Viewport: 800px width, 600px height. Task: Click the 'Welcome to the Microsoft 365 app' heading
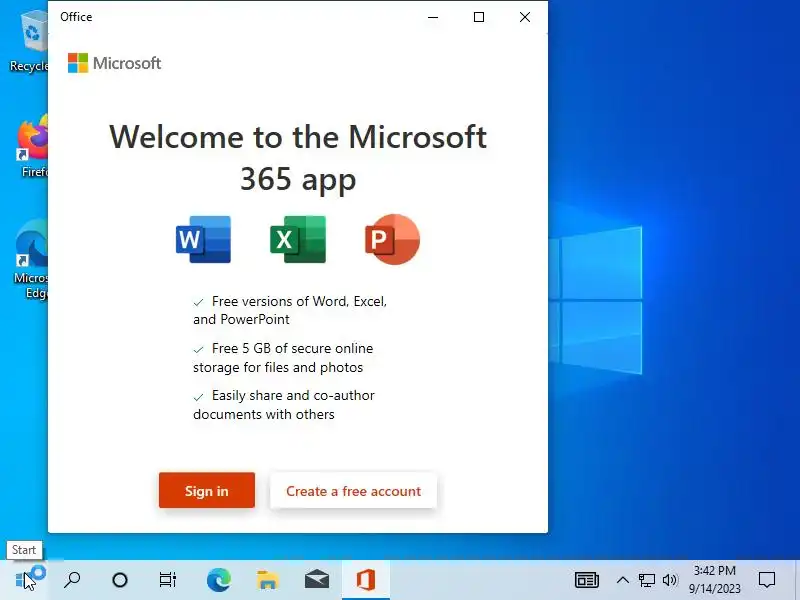tap(298, 158)
